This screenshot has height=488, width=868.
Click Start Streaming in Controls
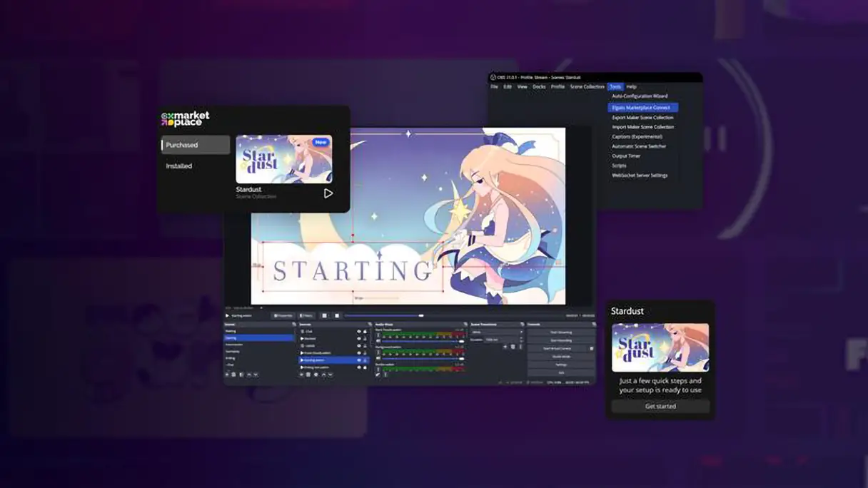[561, 332]
